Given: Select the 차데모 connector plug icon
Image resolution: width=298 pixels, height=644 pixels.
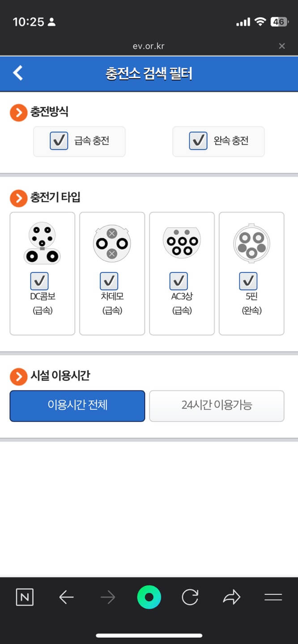Looking at the screenshot, I should click(112, 243).
